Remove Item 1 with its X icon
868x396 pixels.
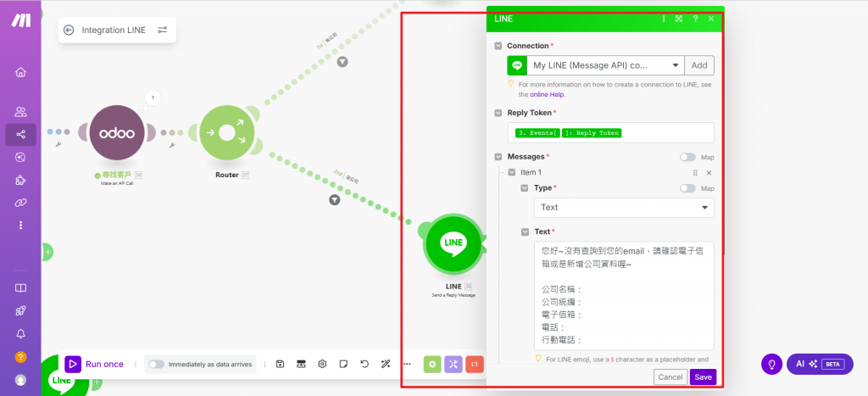pyautogui.click(x=709, y=173)
